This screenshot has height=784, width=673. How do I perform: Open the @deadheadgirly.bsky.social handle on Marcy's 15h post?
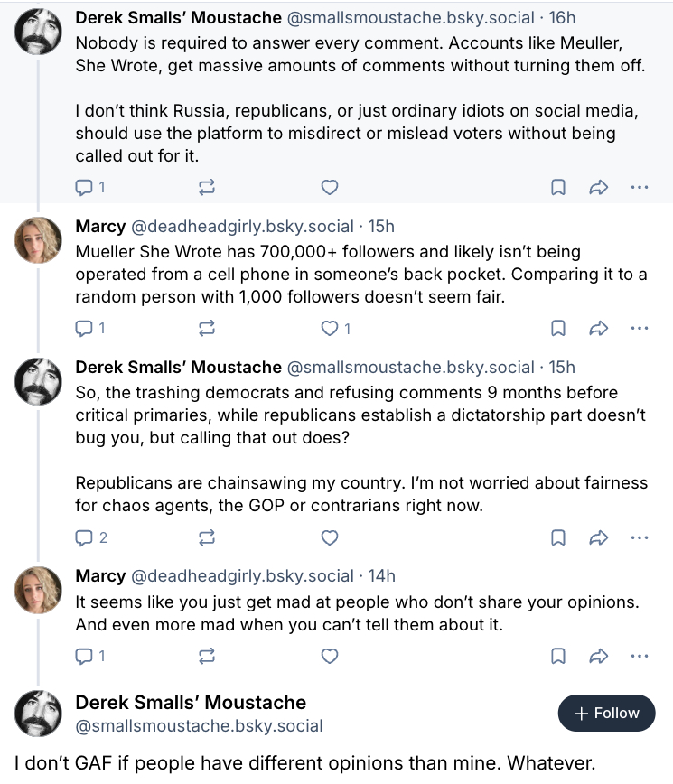[242, 226]
